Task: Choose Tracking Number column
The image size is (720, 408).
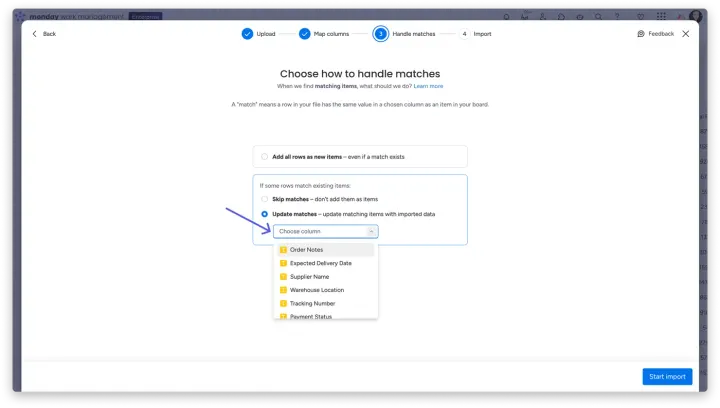Action: point(326,303)
